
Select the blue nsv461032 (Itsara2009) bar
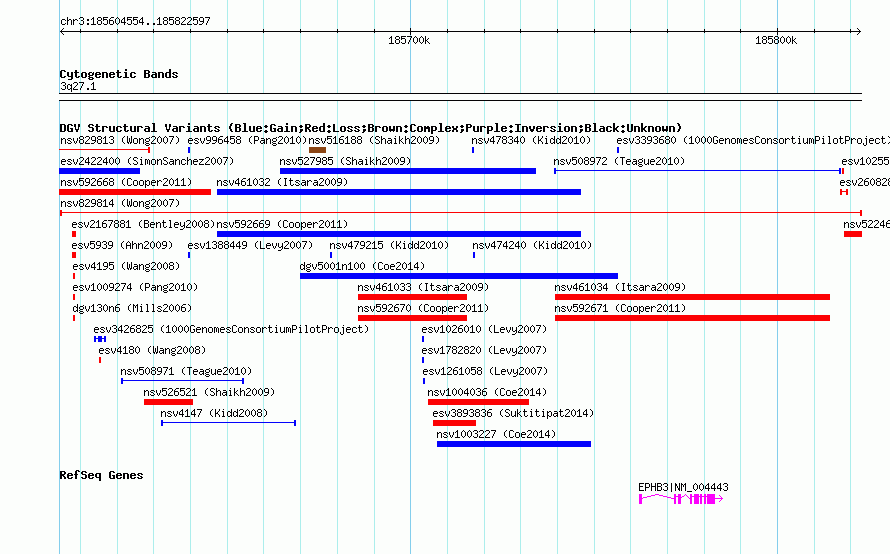pyautogui.click(x=398, y=192)
